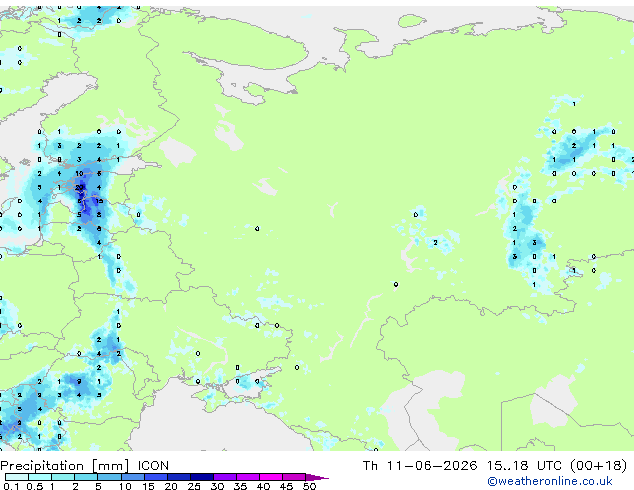Pick the 30–35 mm purple legend swatch
Viewport: 634px width, 490px height.
click(225, 477)
